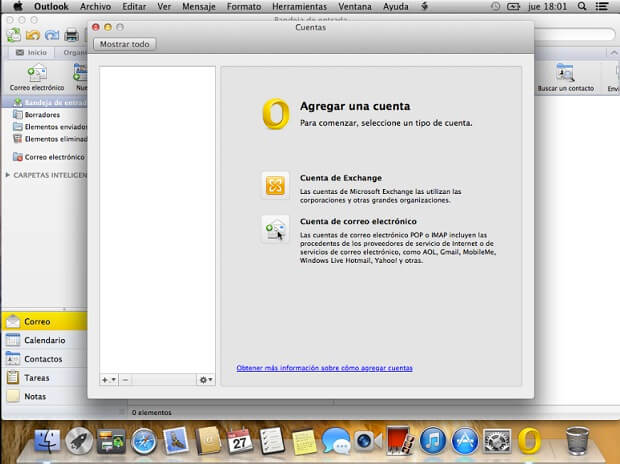Open FaceTime camera icon in Dock

[368, 441]
